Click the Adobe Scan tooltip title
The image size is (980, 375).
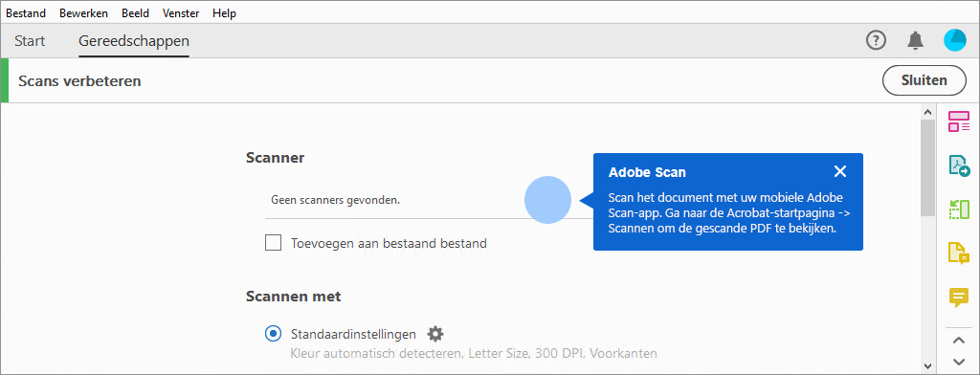647,172
